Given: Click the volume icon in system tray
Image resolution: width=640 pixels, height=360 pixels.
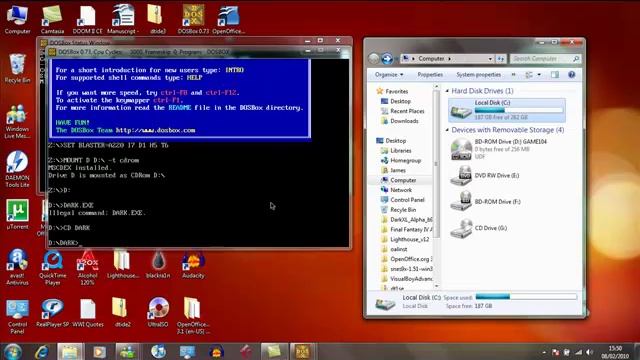Looking at the screenshot, I should [589, 352].
